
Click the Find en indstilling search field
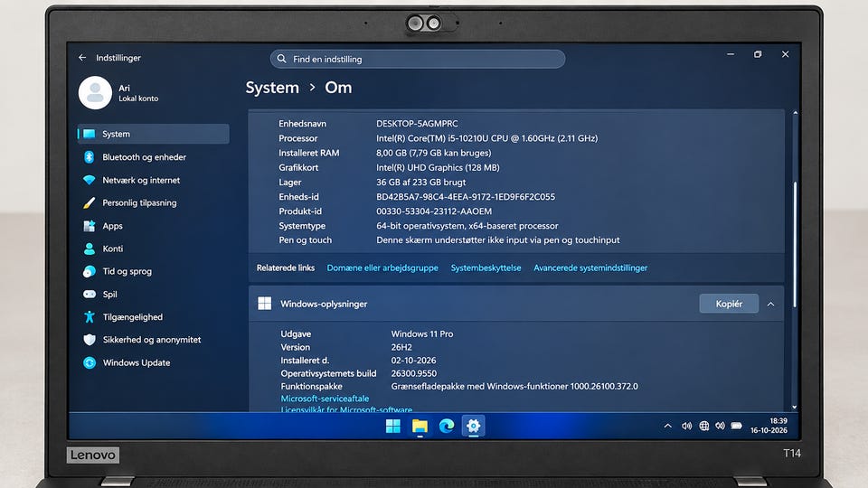pyautogui.click(x=418, y=59)
